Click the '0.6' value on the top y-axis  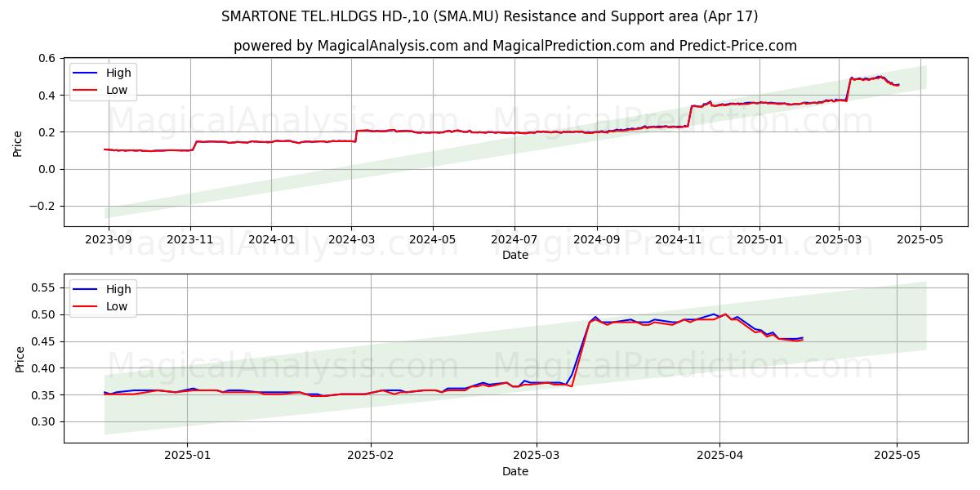[46, 58]
